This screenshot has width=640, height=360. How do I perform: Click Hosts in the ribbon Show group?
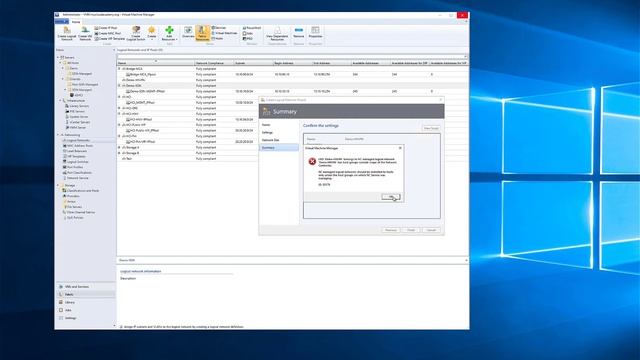[217, 38]
